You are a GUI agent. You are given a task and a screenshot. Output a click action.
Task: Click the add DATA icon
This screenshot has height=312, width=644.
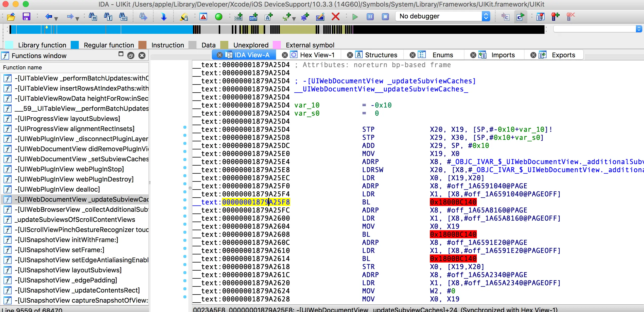(253, 17)
